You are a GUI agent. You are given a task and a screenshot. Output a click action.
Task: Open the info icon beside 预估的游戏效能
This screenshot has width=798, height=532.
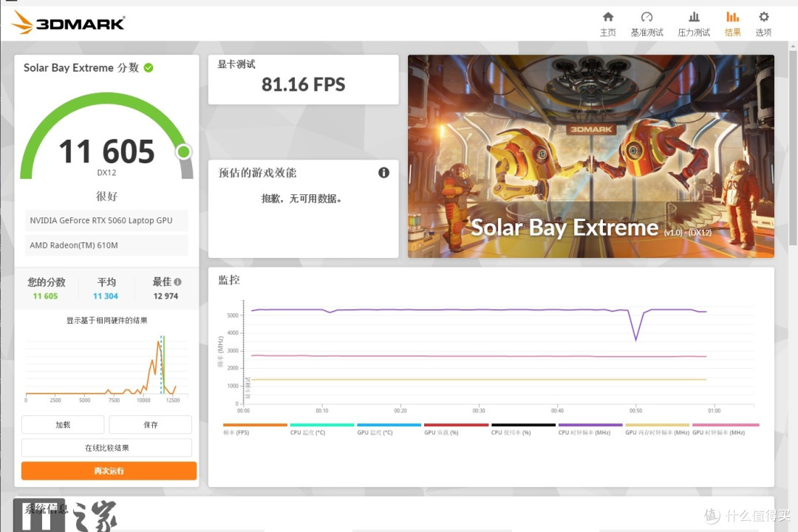coord(383,173)
